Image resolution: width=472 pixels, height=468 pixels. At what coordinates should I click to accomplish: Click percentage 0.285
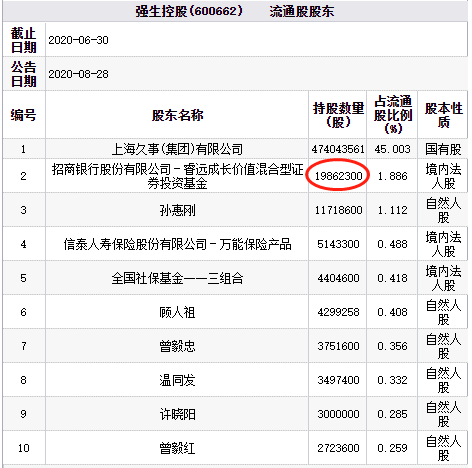point(392,414)
